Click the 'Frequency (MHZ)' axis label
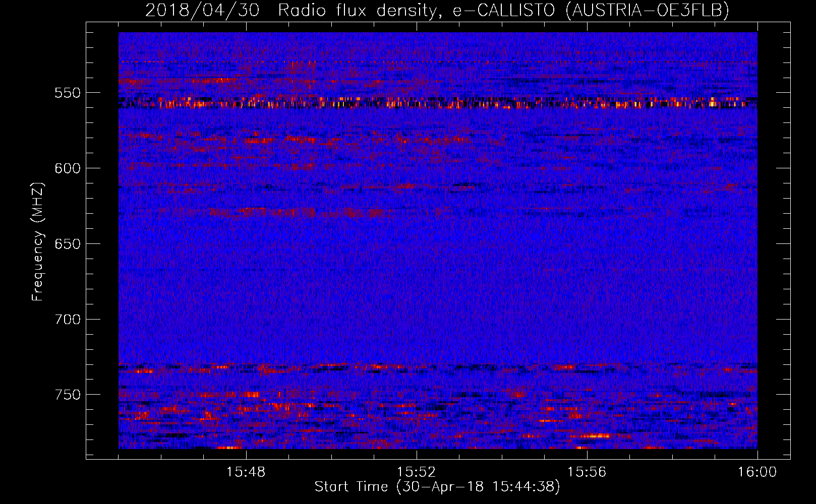 click(x=38, y=242)
